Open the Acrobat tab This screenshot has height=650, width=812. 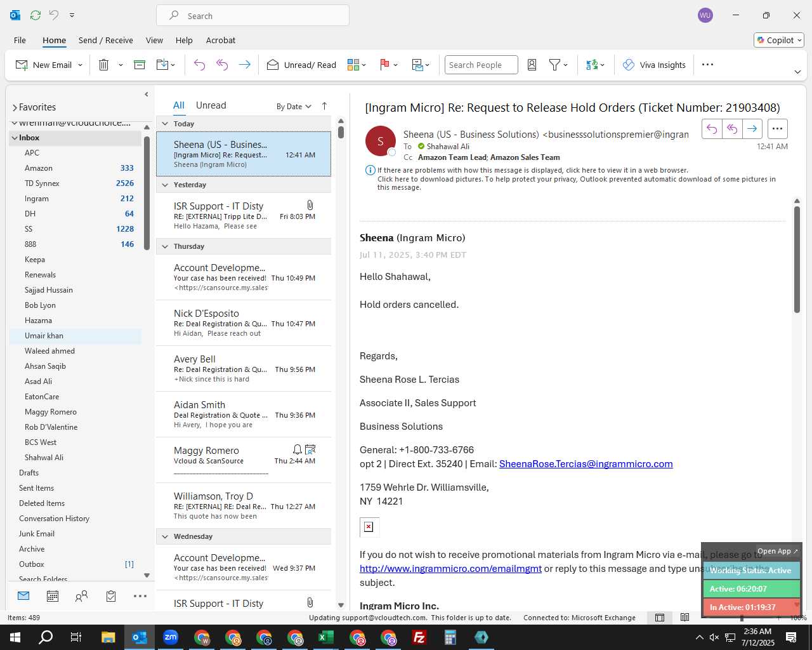pos(221,40)
